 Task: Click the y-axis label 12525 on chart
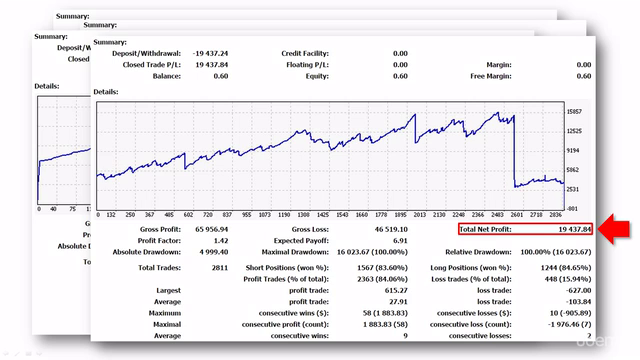click(x=574, y=131)
